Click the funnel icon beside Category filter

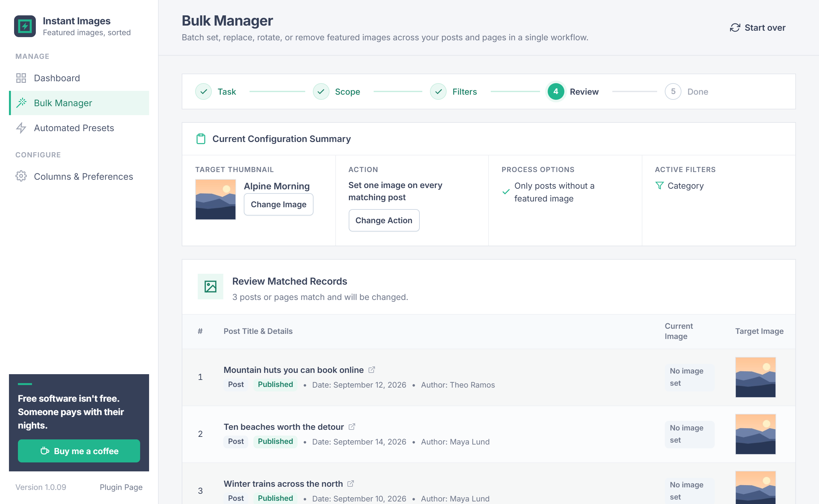659,186
